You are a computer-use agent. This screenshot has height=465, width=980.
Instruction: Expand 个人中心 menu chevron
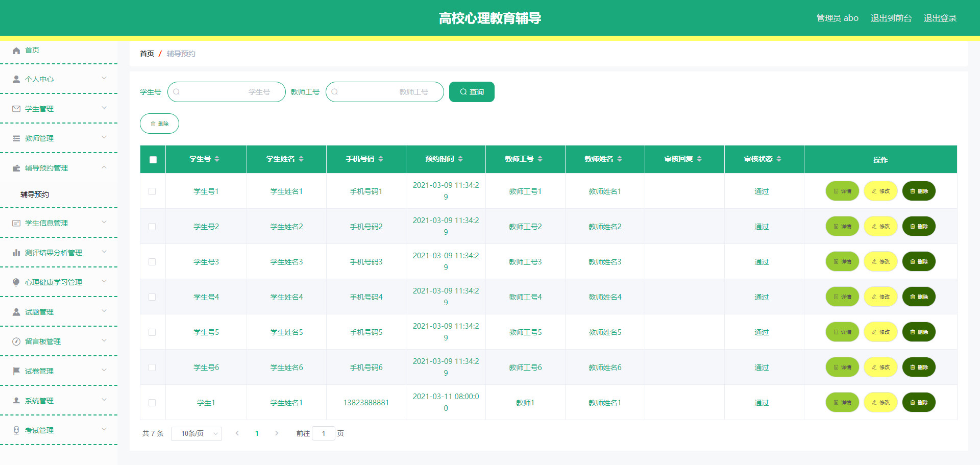click(104, 78)
